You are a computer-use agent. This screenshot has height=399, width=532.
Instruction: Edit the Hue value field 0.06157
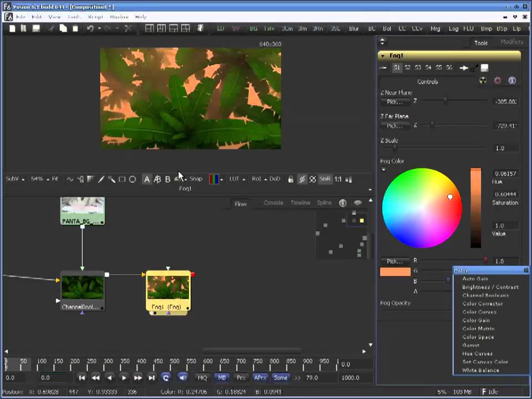coord(505,173)
